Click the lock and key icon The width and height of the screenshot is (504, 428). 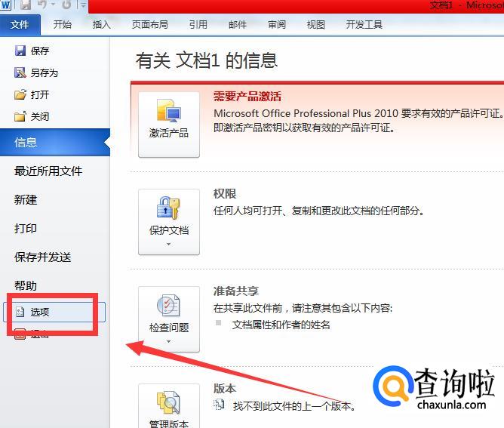(169, 208)
